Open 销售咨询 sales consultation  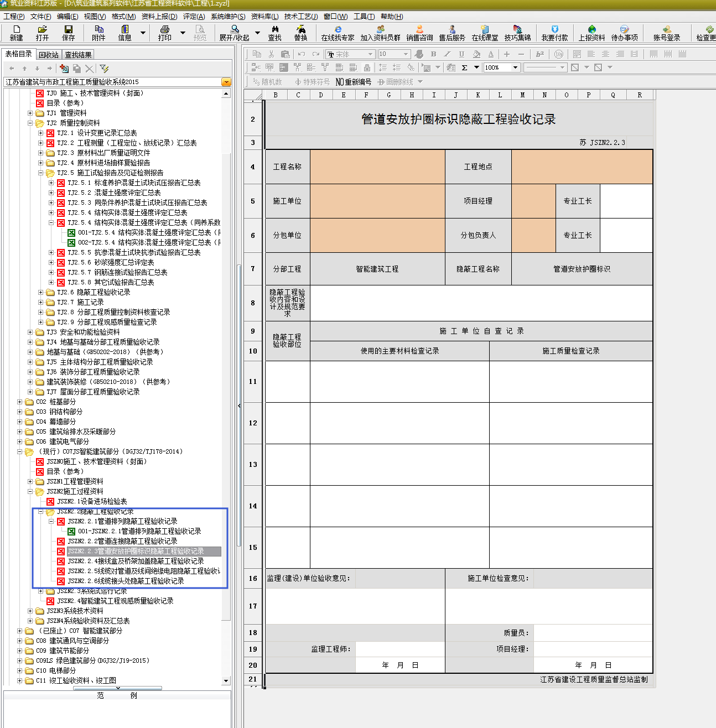(x=419, y=33)
